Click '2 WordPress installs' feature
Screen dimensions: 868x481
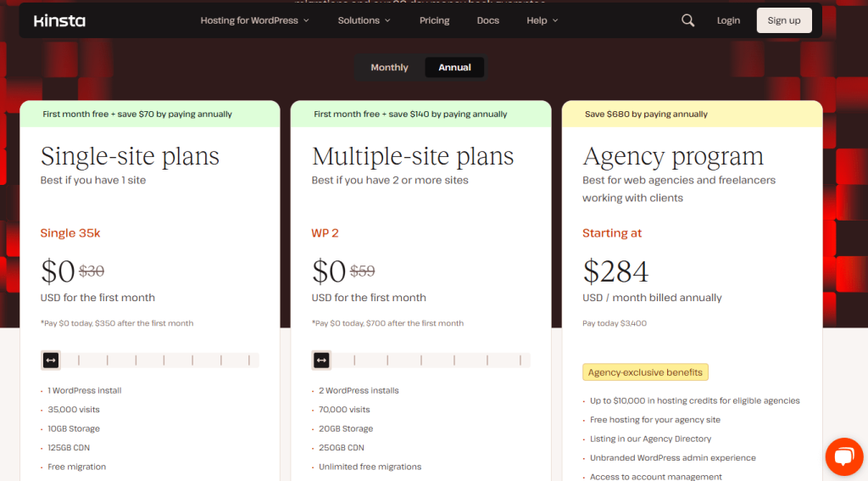(x=359, y=391)
